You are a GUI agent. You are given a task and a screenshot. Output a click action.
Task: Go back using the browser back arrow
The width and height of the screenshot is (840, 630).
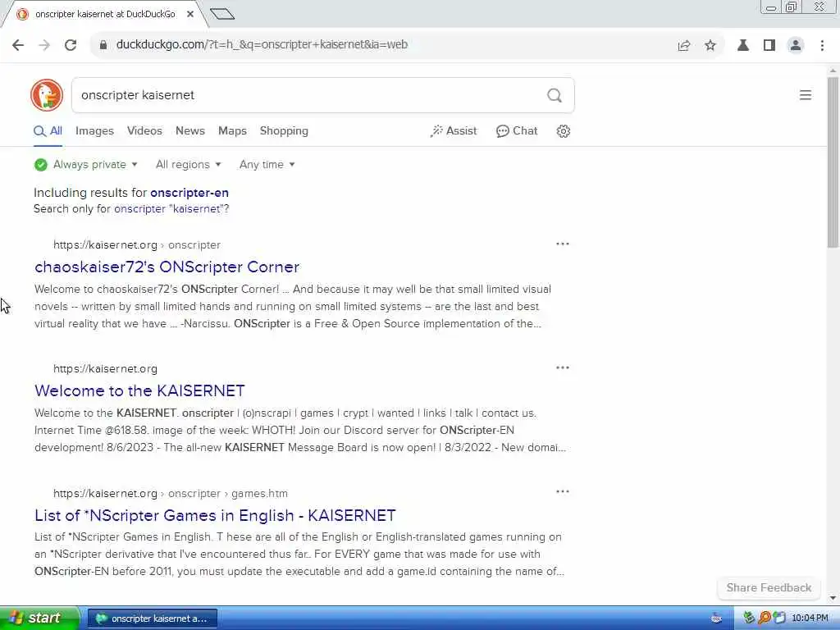coord(18,45)
